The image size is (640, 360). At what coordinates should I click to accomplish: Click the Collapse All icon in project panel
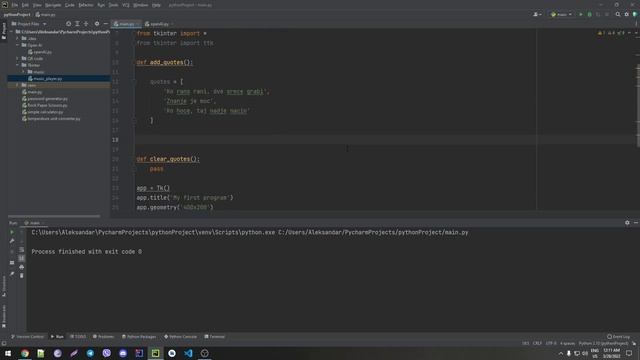click(86, 24)
